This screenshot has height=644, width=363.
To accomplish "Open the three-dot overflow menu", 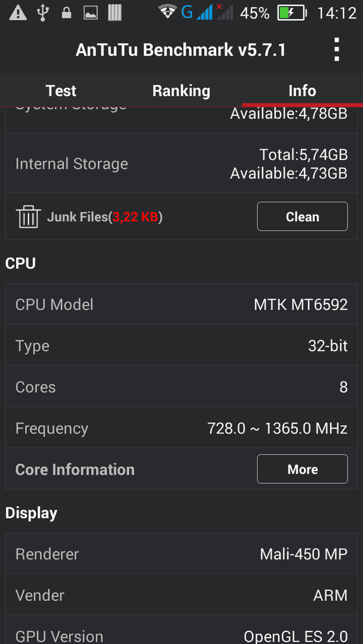I will coord(337,49).
